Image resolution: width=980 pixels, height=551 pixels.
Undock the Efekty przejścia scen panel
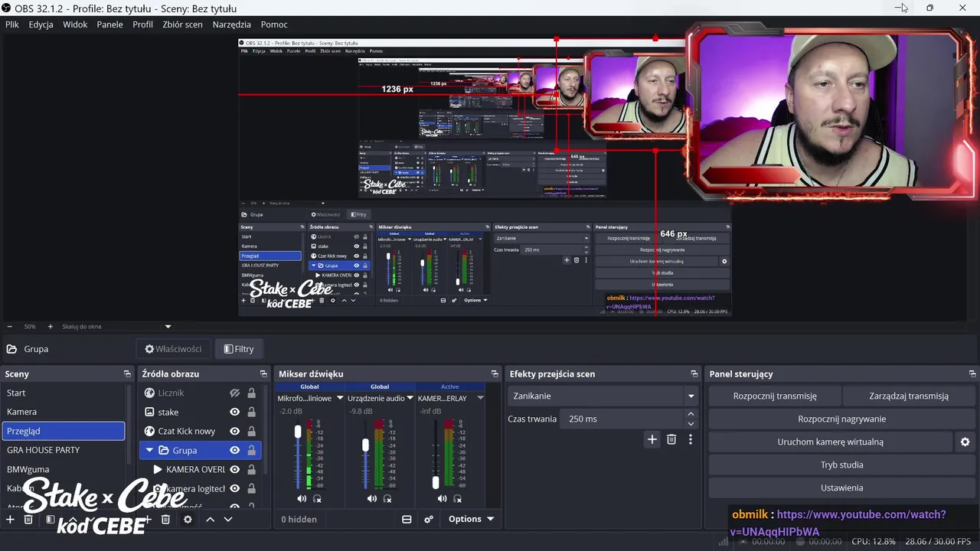click(x=694, y=374)
